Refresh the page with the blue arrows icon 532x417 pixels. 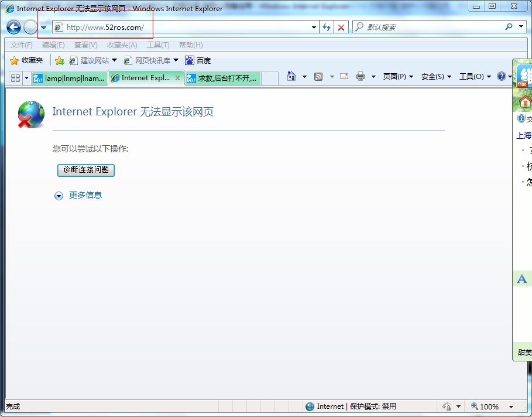(x=327, y=28)
